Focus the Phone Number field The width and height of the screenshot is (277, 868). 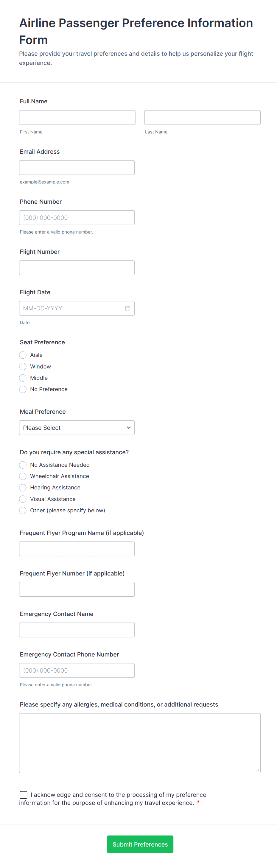(x=77, y=217)
